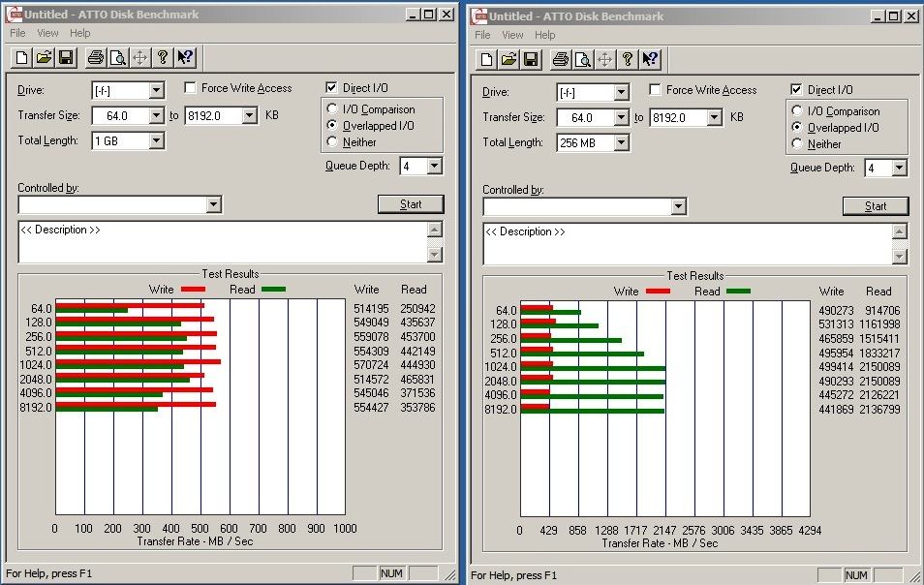Maximize the left ATTO window
The height and width of the screenshot is (585, 924).
coord(430,15)
